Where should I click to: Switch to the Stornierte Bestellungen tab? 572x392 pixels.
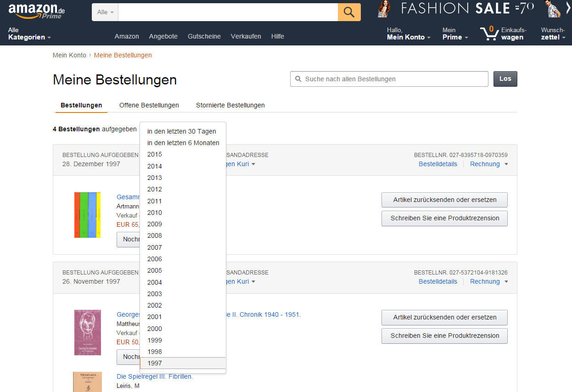tap(230, 105)
